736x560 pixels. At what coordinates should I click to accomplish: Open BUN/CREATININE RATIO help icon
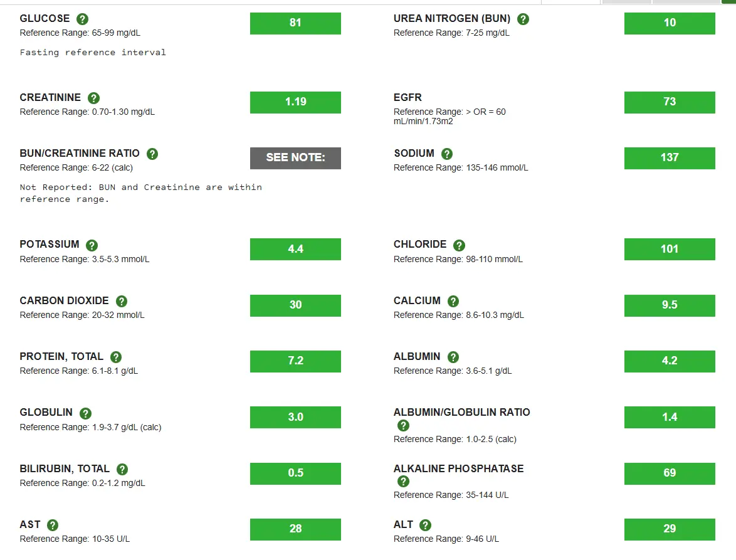(x=152, y=154)
